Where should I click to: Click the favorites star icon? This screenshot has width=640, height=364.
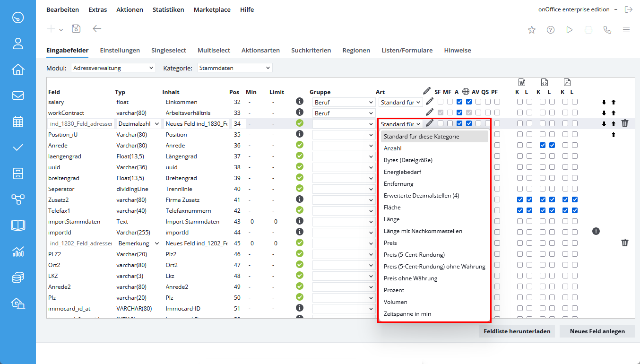(x=532, y=30)
